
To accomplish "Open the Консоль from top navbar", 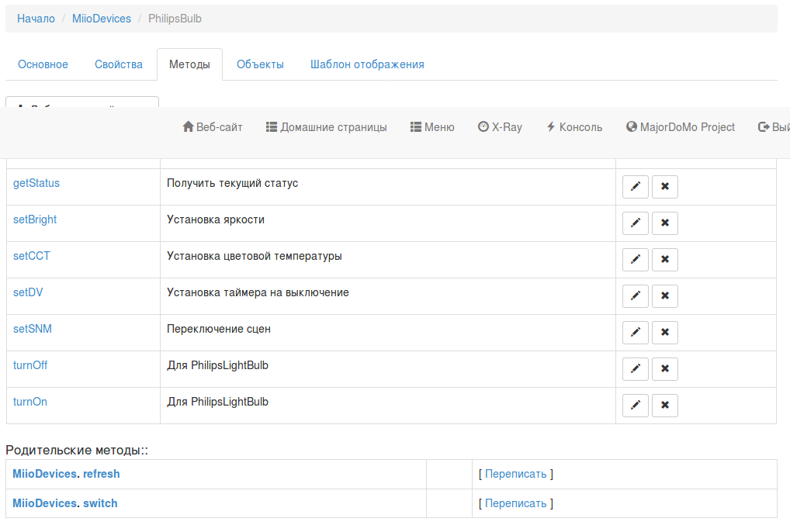I will pyautogui.click(x=574, y=127).
